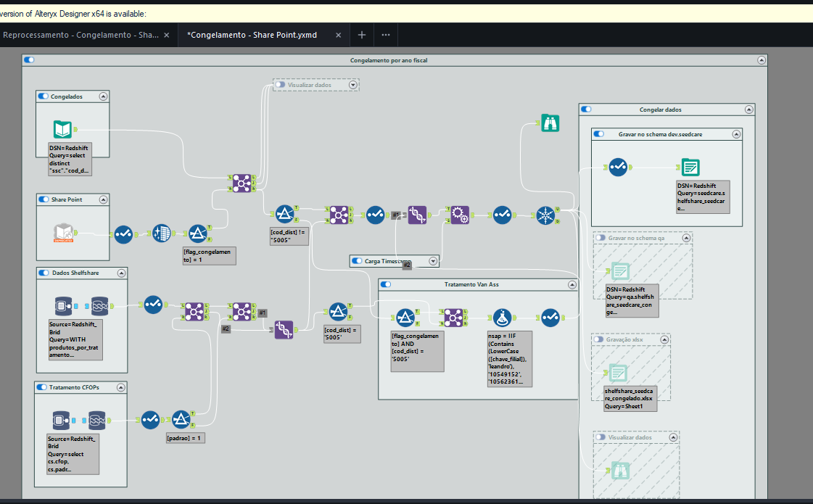
Task: Collapse the Gravação xlsx container
Action: point(664,339)
